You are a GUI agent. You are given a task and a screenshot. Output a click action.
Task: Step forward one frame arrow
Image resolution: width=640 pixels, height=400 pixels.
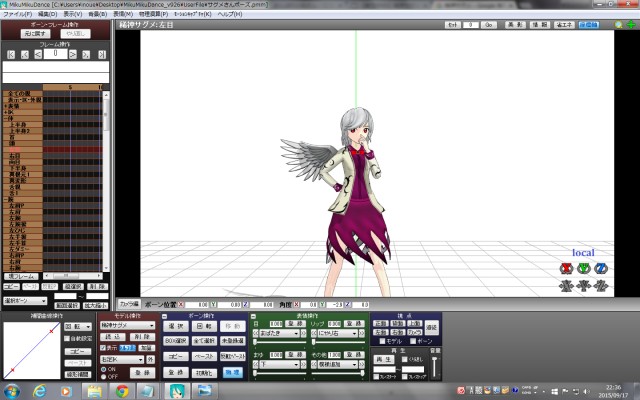coord(73,54)
